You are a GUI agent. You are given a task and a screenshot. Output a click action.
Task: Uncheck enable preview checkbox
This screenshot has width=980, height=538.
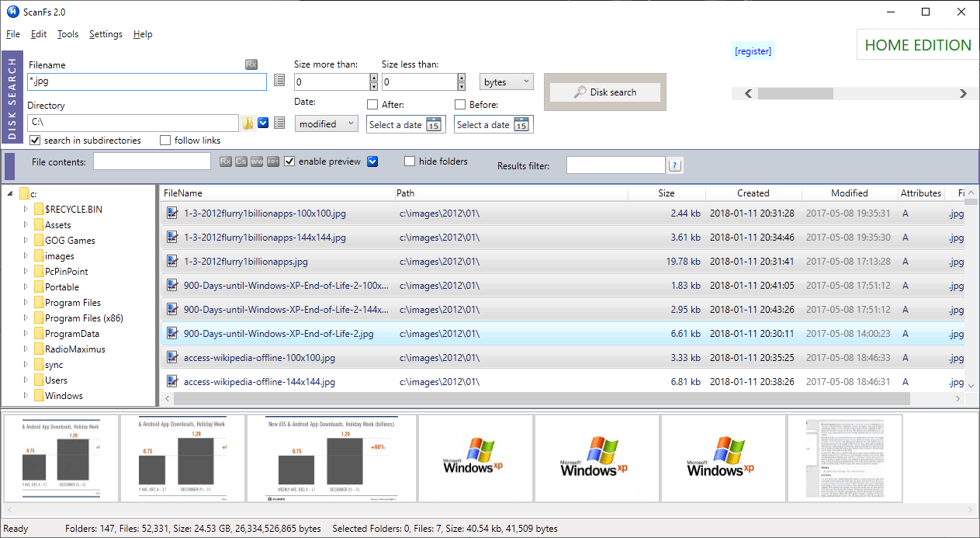click(289, 161)
